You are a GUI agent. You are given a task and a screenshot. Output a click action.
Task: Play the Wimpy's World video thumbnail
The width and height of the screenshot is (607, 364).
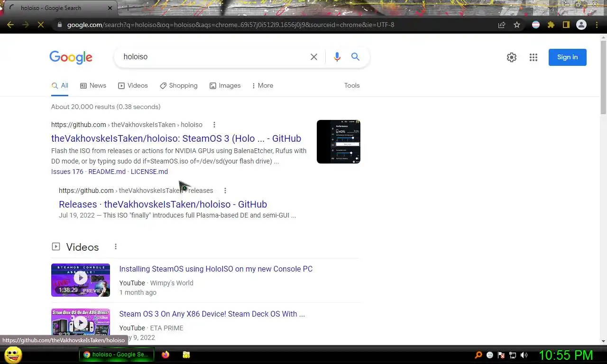pyautogui.click(x=81, y=280)
